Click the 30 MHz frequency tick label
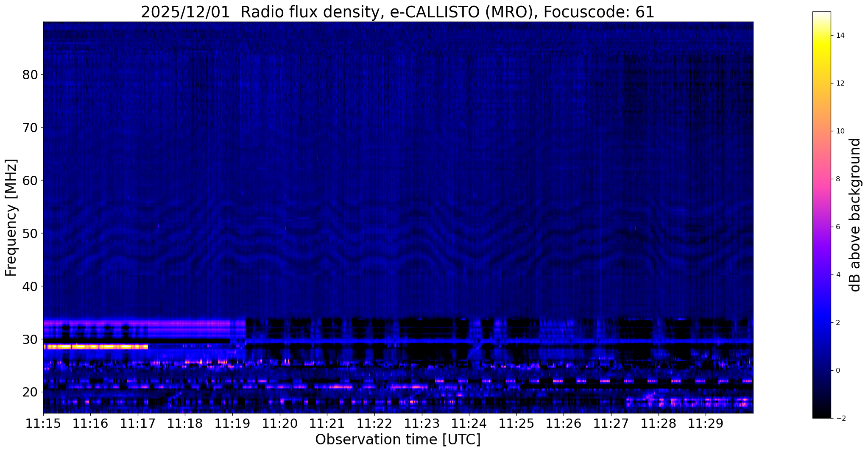Viewport: 868px width, 452px height. [29, 339]
